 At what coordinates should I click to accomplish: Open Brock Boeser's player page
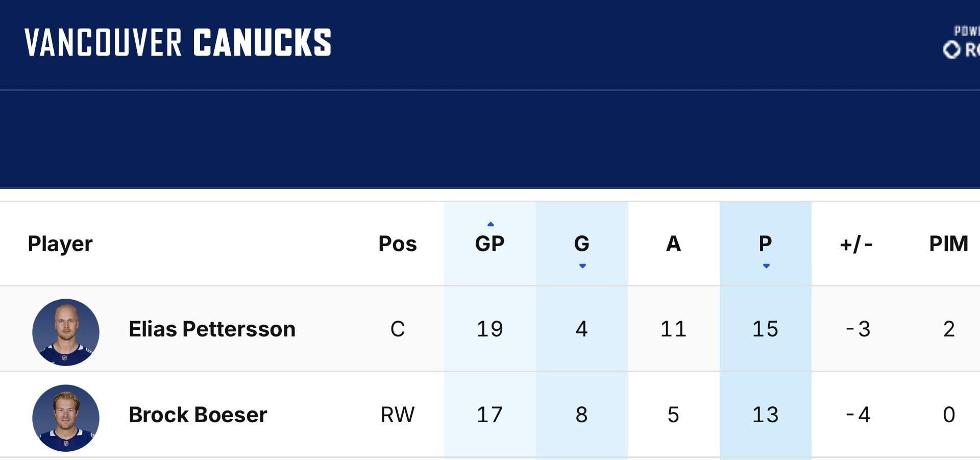(198, 415)
